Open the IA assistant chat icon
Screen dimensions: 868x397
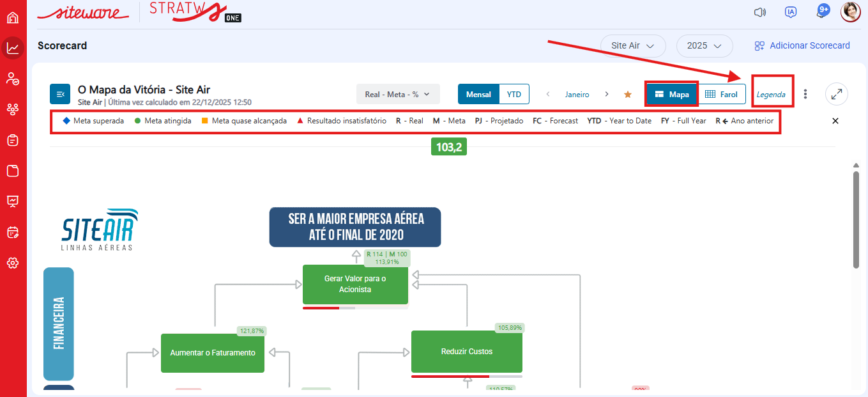click(791, 12)
